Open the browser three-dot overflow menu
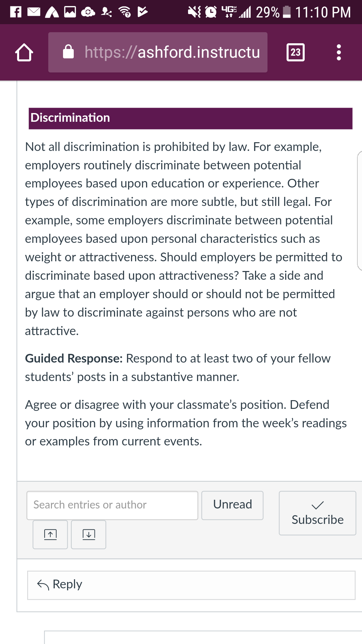Image resolution: width=362 pixels, height=644 pixels. pyautogui.click(x=339, y=52)
